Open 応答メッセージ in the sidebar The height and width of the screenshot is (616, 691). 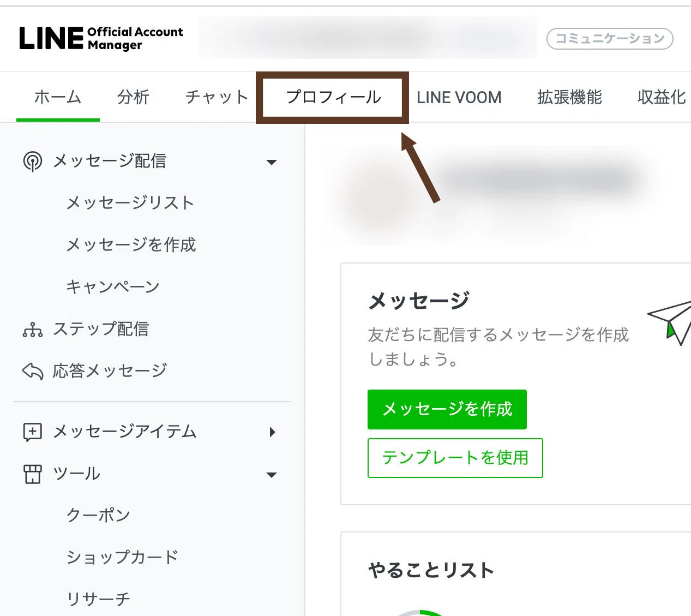[x=110, y=371]
